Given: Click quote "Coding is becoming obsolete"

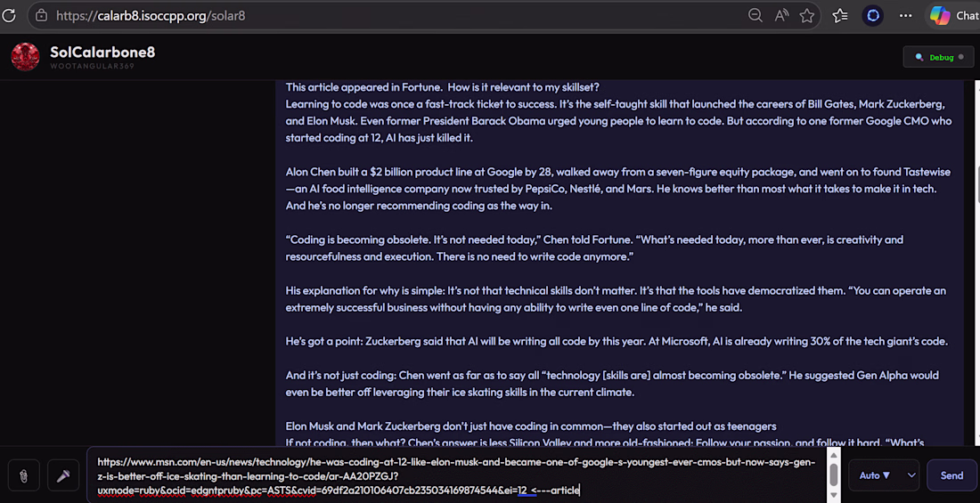Looking at the screenshot, I should 594,248.
